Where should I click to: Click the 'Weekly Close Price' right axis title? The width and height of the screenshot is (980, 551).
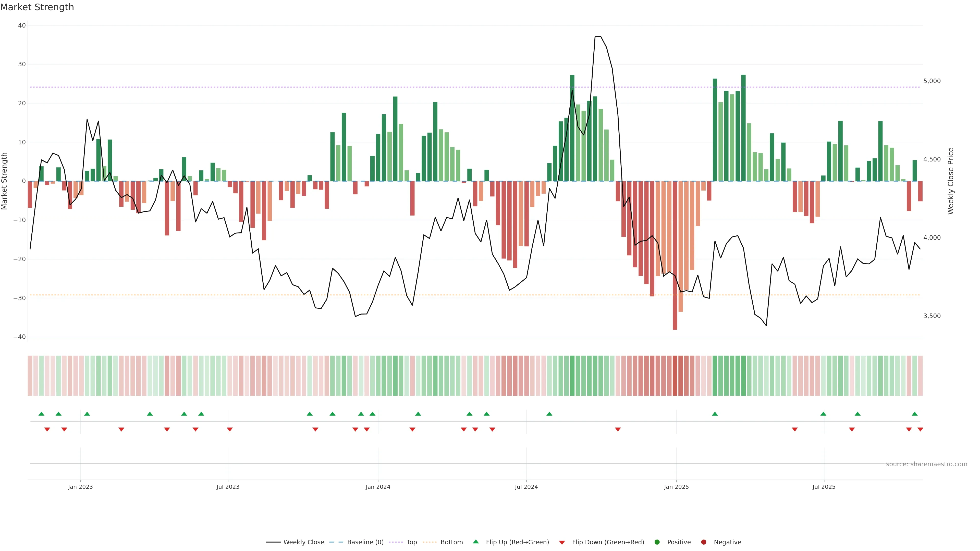pyautogui.click(x=951, y=181)
